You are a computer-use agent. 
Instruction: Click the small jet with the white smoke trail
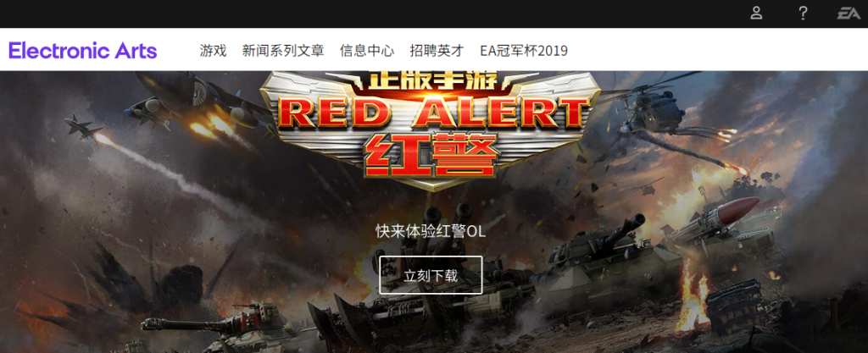tap(83, 128)
